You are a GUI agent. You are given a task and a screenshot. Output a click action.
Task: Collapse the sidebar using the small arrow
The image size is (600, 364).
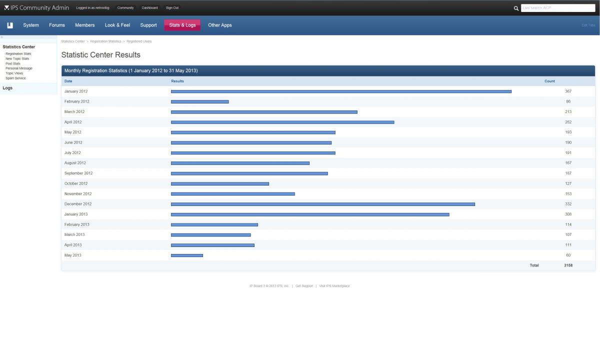coord(1,37)
